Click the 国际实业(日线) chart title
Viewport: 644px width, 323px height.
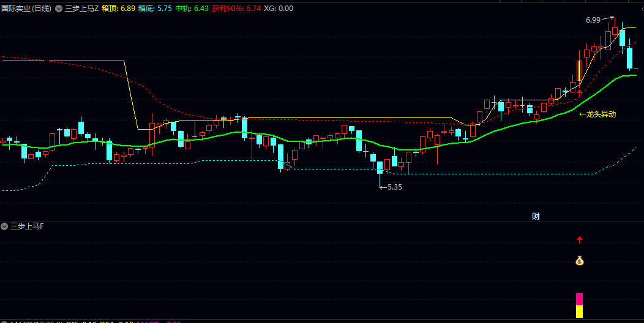(26, 8)
